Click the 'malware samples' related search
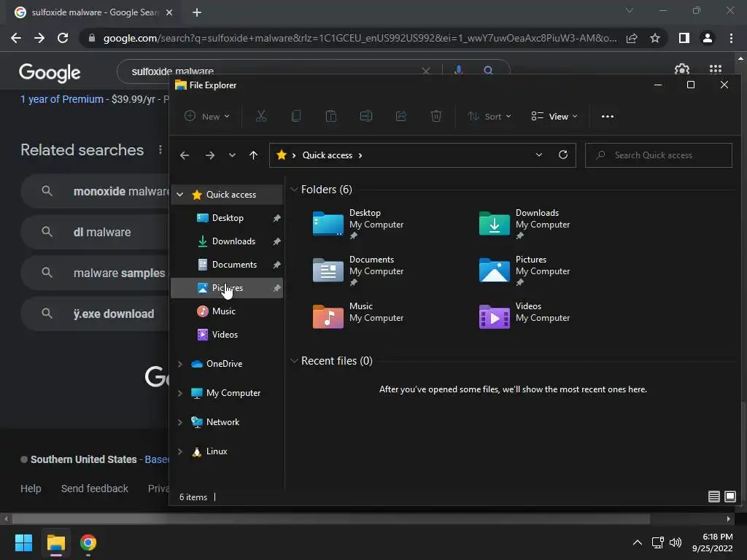 click(x=96, y=273)
